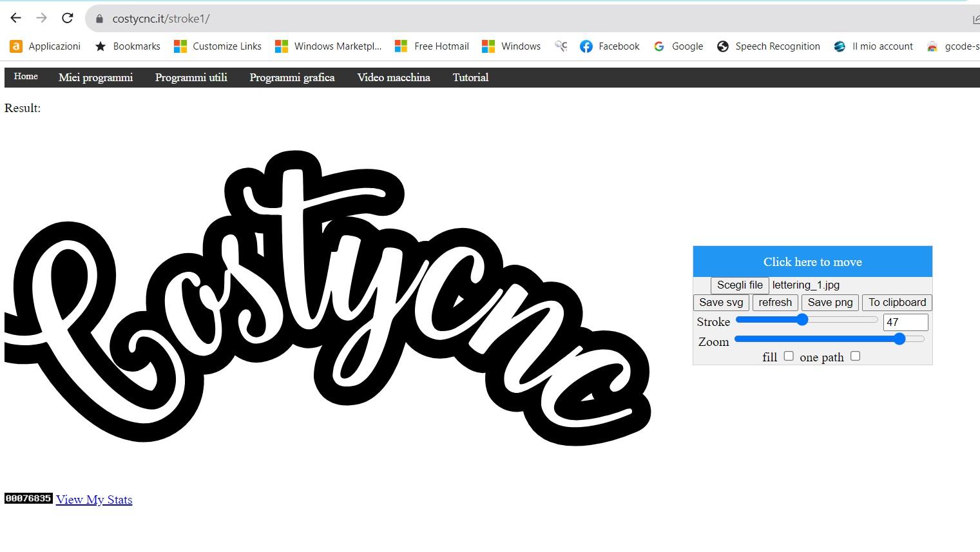Viewport: 980px width, 552px height.
Task: Click the 00076835 visitor counter badge
Action: click(28, 499)
